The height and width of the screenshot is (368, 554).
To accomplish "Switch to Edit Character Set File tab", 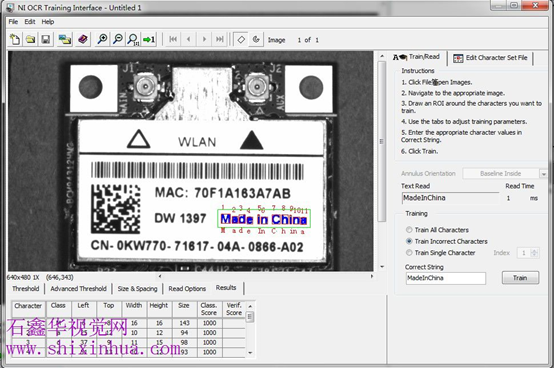I will pyautogui.click(x=490, y=58).
